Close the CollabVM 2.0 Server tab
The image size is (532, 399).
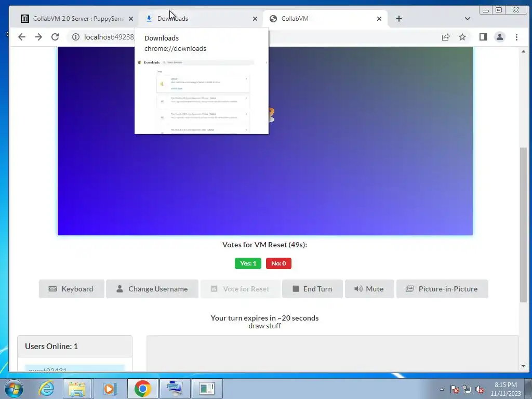click(131, 19)
